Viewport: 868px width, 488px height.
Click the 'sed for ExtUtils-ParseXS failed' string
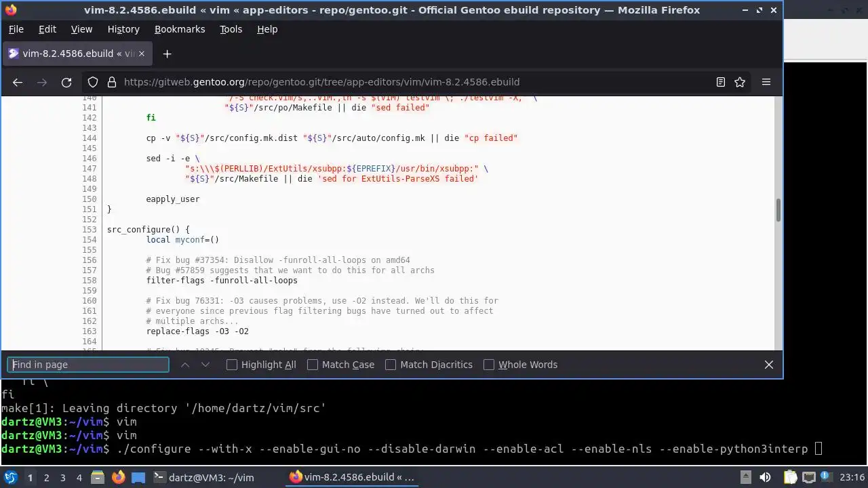398,179
